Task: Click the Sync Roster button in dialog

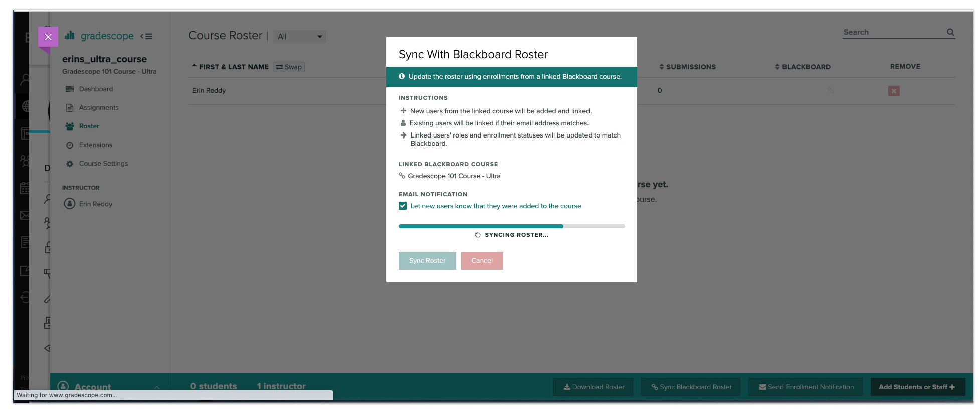Action: tap(427, 261)
